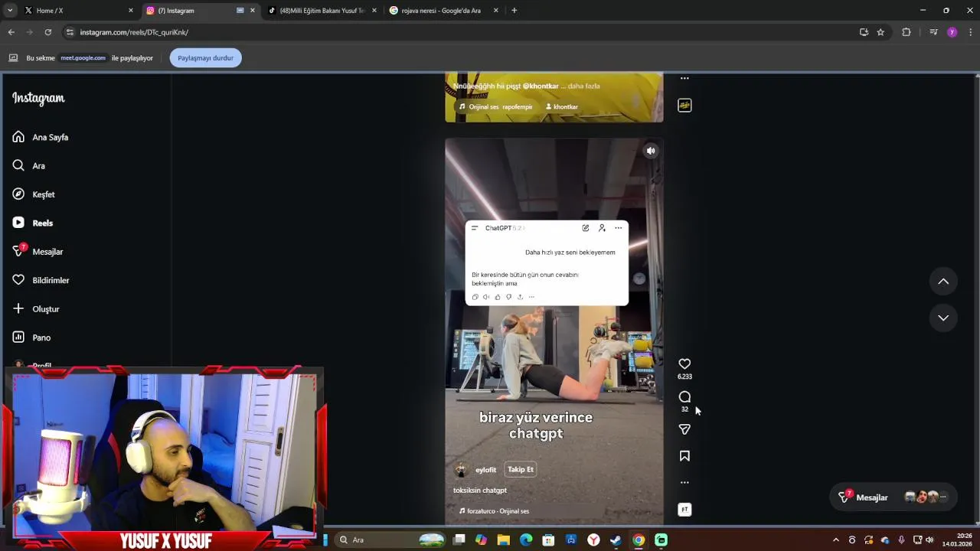The height and width of the screenshot is (551, 980).
Task: Open audio thumbnail beside current reel
Action: (684, 510)
